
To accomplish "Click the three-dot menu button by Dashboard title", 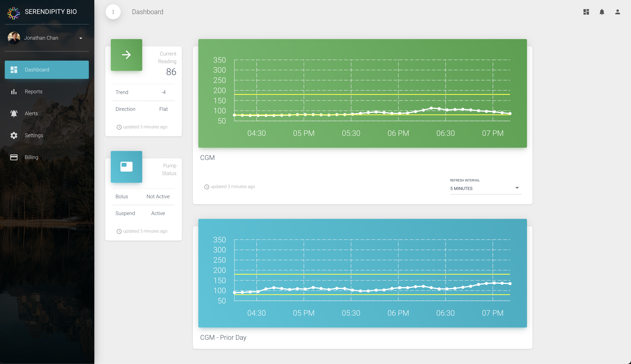I will pyautogui.click(x=113, y=12).
